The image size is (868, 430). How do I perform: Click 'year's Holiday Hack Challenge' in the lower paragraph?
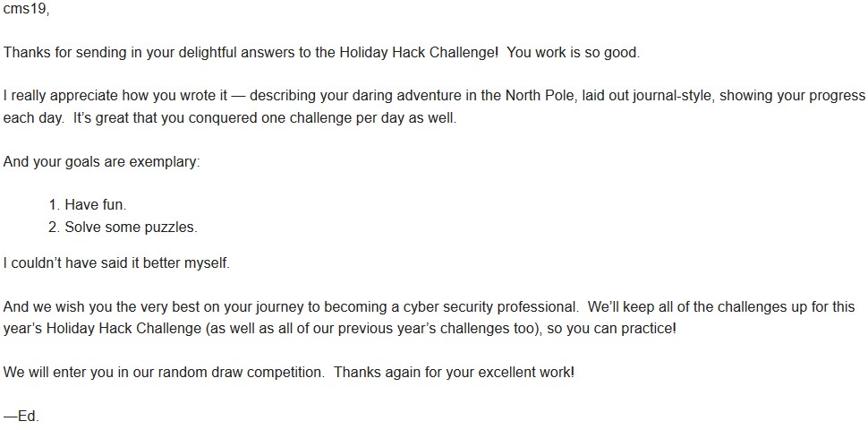point(102,328)
